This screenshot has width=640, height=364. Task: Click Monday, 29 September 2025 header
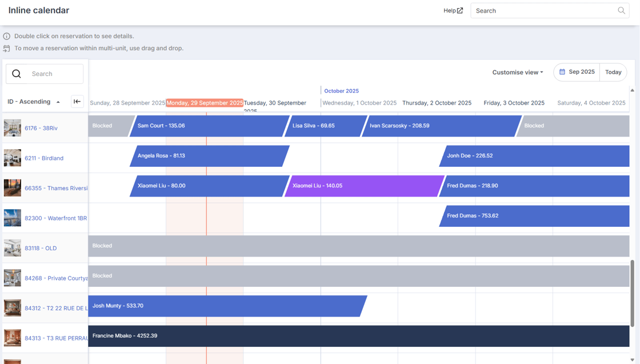(205, 103)
